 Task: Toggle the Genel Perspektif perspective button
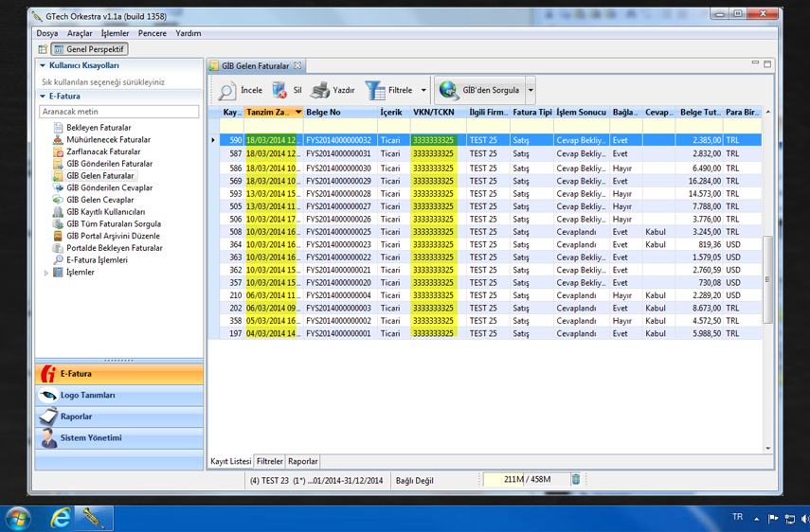[x=90, y=49]
